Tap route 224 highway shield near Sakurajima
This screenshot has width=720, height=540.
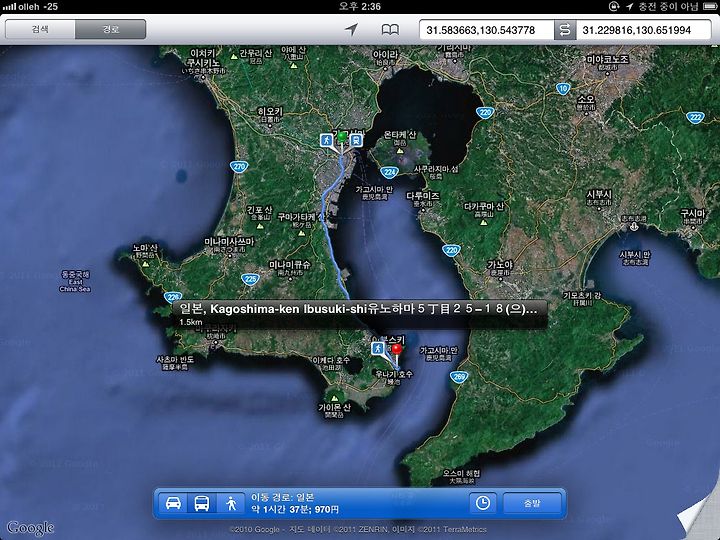(389, 173)
